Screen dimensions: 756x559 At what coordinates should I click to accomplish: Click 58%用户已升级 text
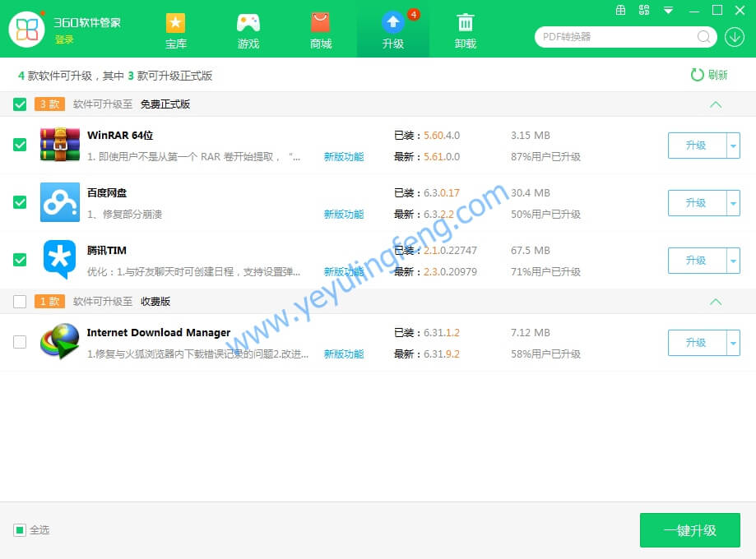coord(545,353)
